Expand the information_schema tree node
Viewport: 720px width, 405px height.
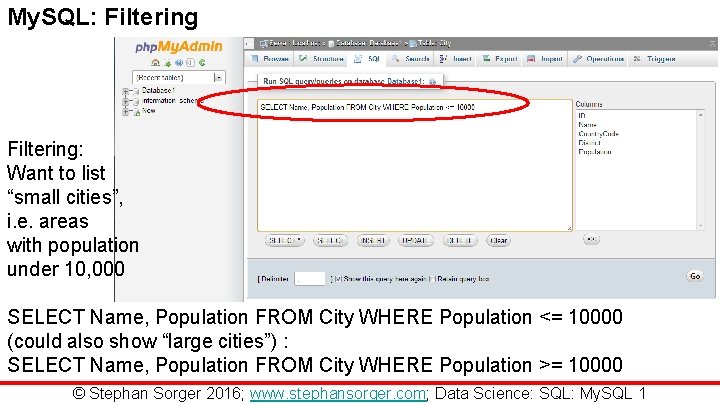pos(125,101)
